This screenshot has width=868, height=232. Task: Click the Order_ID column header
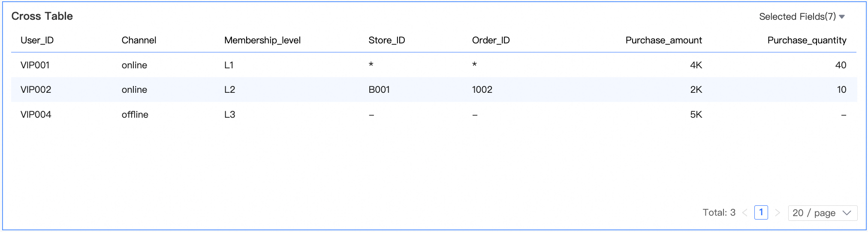(491, 40)
